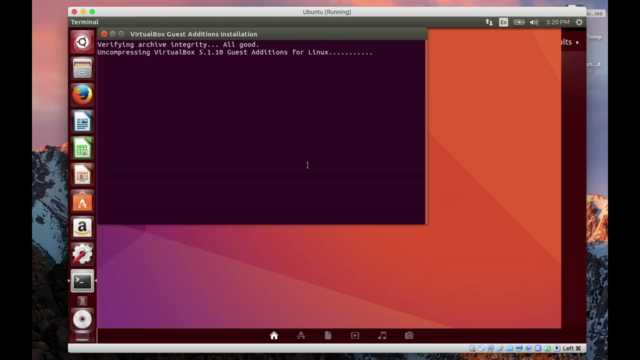This screenshot has width=640, height=360.
Task: Open the Files manager in launcher
Action: 82,68
